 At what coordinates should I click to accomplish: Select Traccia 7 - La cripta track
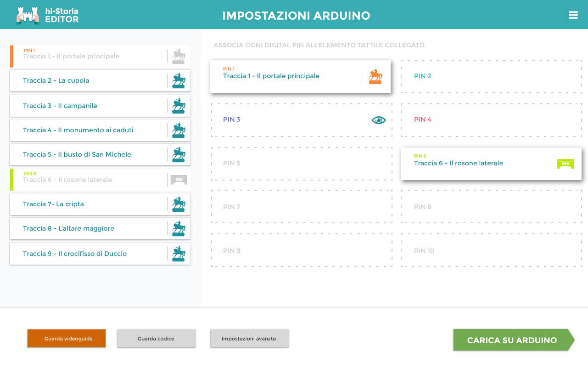coord(100,204)
